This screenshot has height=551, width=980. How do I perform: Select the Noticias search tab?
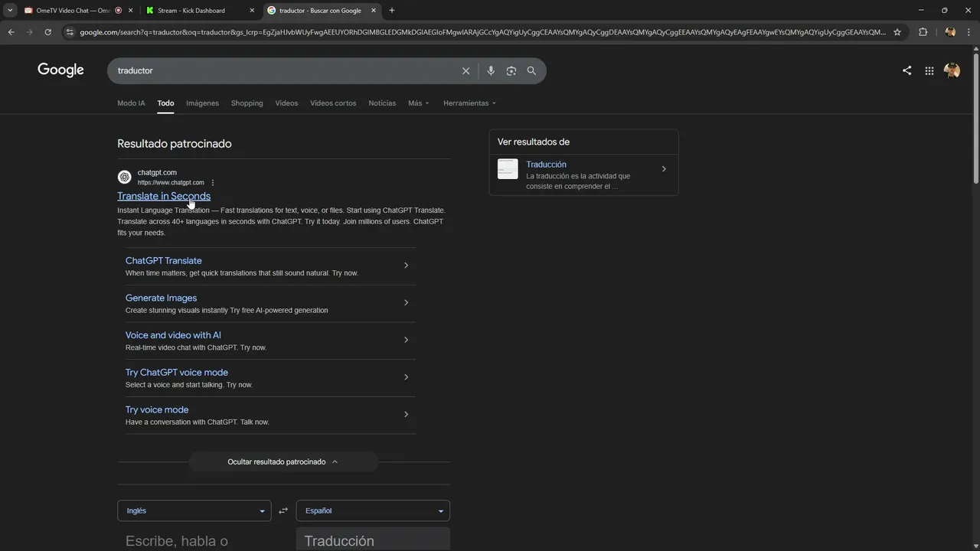coord(382,103)
